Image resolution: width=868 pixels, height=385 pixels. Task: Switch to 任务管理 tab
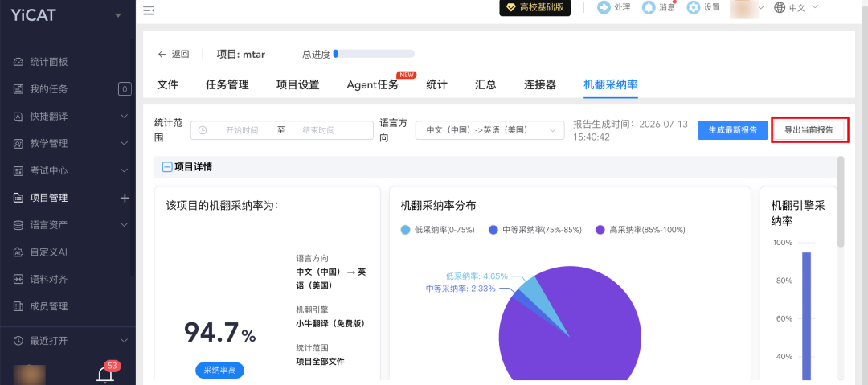pos(227,84)
